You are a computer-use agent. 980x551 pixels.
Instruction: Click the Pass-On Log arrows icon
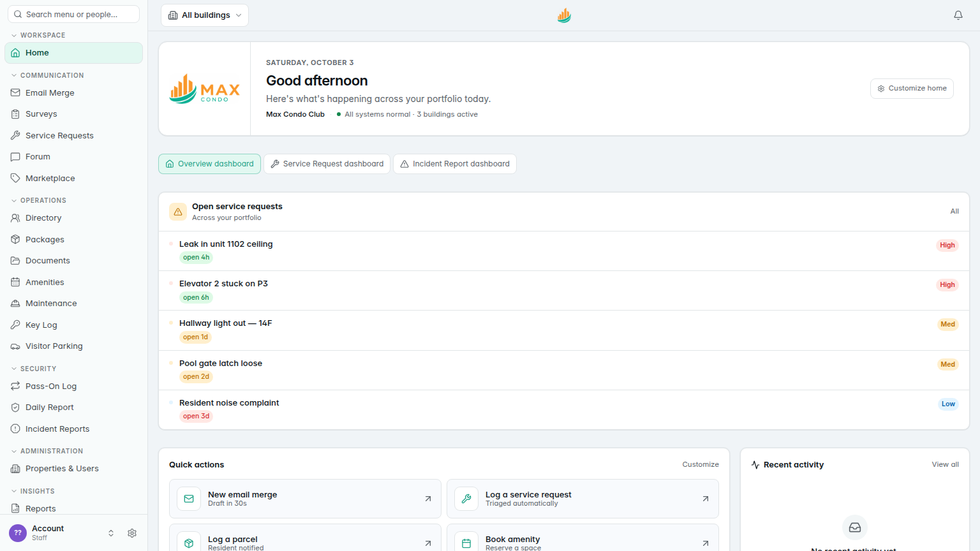coord(15,386)
